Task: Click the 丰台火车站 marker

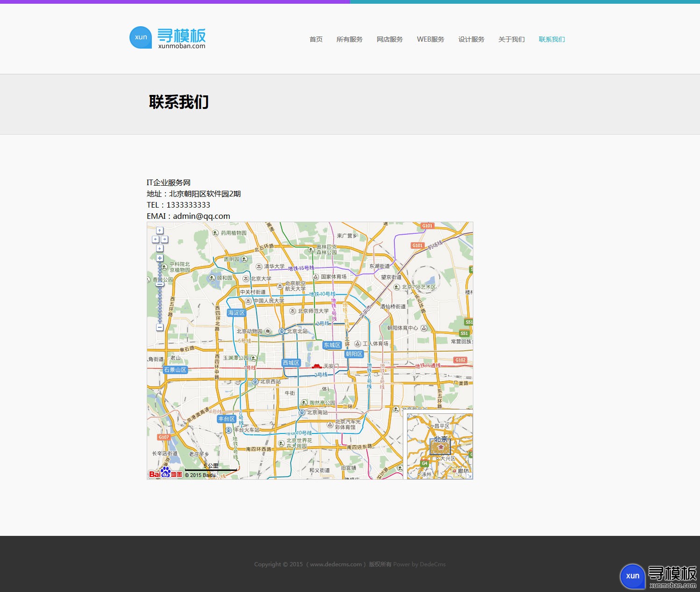Action: pos(229,430)
